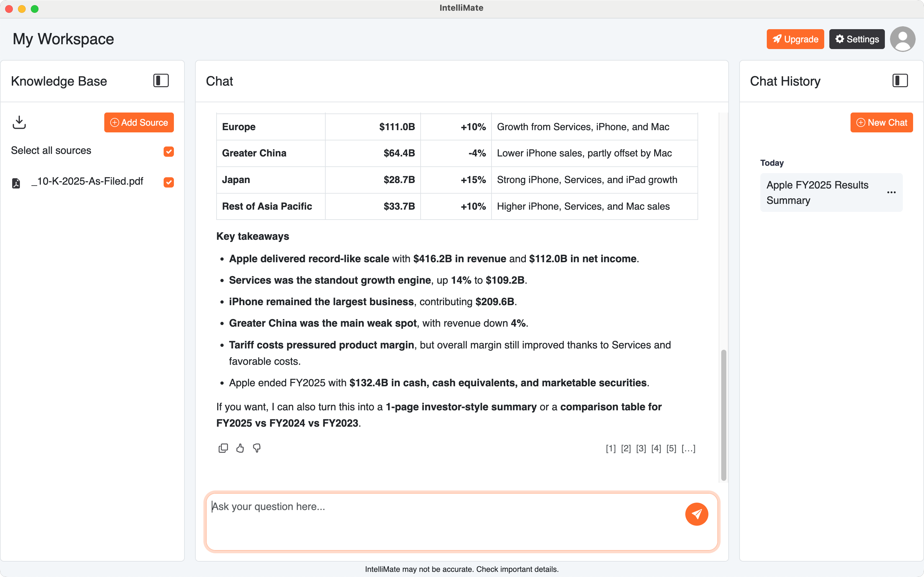Open options menu for Apple FY2025 Results Summary

coord(892,192)
